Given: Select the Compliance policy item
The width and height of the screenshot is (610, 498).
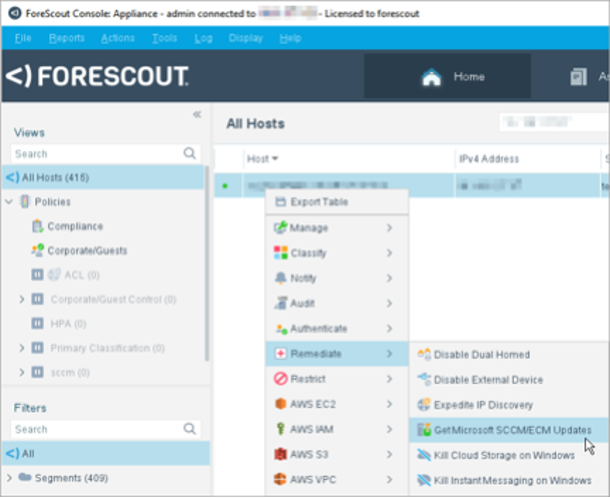Looking at the screenshot, I should click(x=75, y=226).
